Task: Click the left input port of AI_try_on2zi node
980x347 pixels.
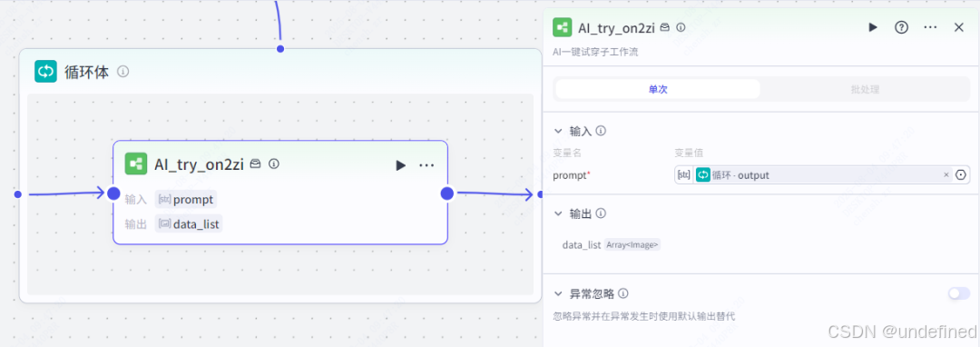Action: click(x=113, y=193)
